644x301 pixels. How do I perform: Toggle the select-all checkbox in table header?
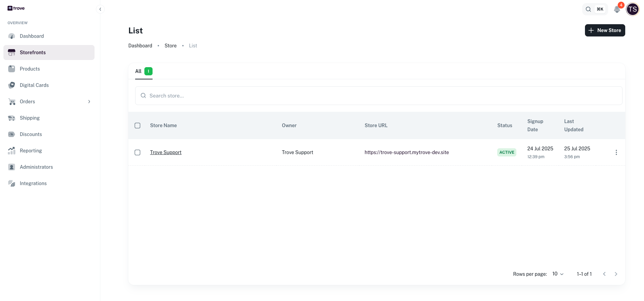pyautogui.click(x=138, y=125)
